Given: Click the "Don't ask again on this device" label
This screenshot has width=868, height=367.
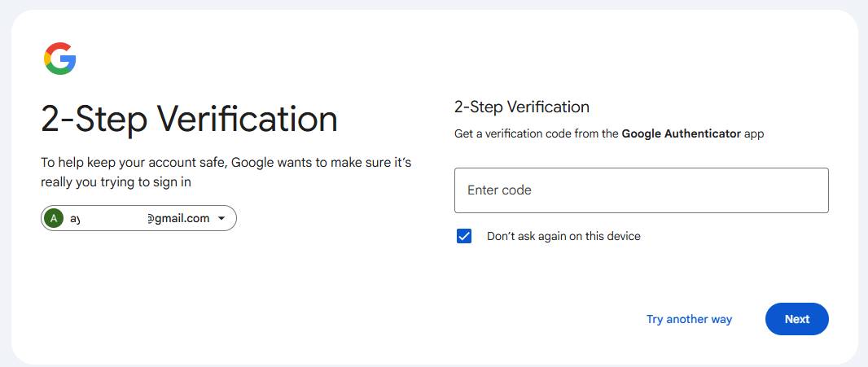Looking at the screenshot, I should point(563,236).
